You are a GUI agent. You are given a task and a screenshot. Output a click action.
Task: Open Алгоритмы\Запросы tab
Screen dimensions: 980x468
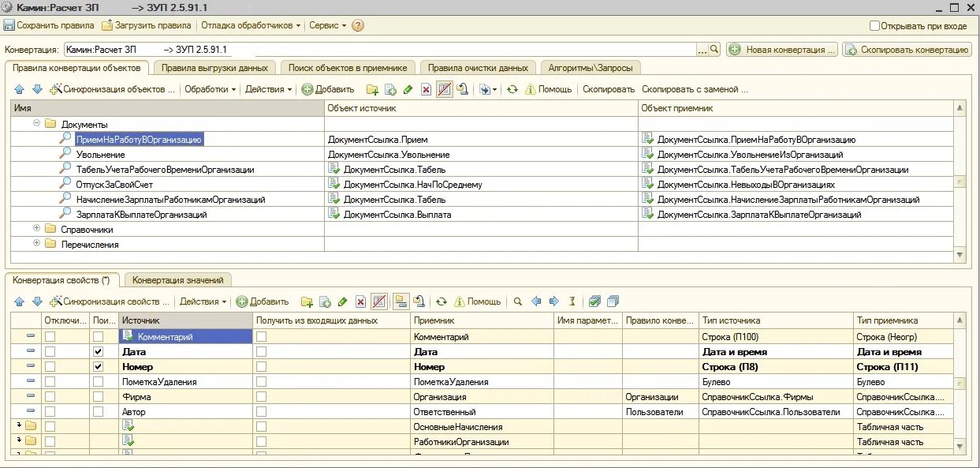pos(590,68)
